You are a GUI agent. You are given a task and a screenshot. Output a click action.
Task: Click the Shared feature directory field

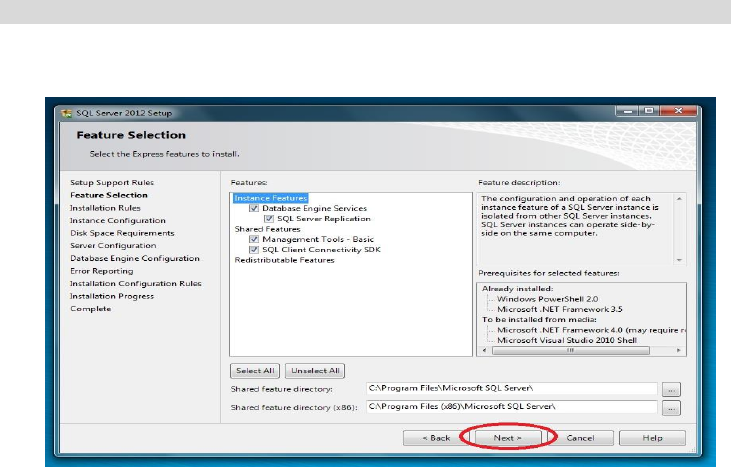511,388
